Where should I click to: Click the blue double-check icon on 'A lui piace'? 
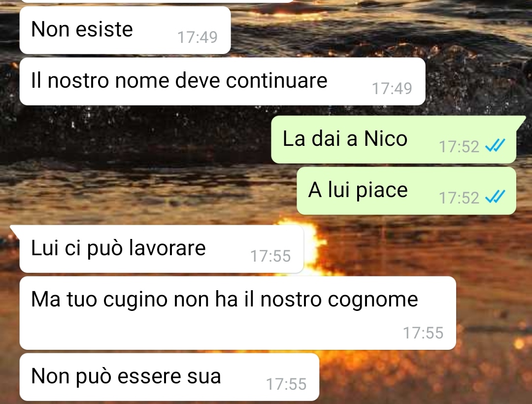coord(495,197)
